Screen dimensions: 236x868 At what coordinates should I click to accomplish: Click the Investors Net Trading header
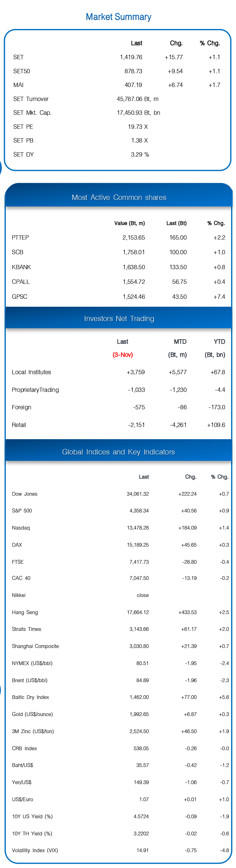(119, 318)
